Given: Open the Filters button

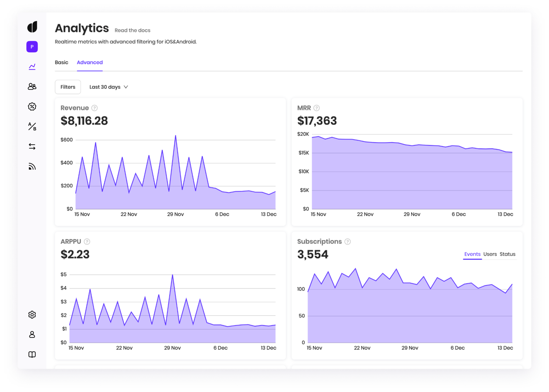Looking at the screenshot, I should (x=68, y=87).
